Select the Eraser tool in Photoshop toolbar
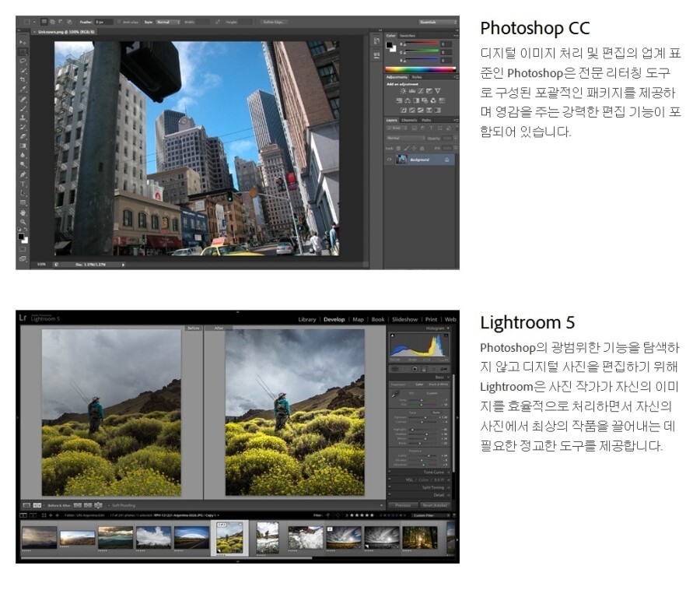 pos(23,136)
